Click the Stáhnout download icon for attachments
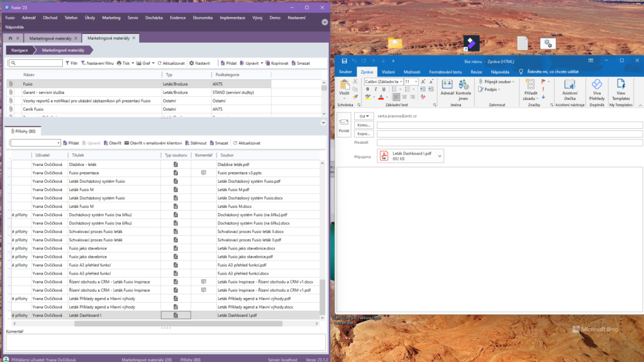Image resolution: width=644 pixels, height=362 pixels. point(196,143)
